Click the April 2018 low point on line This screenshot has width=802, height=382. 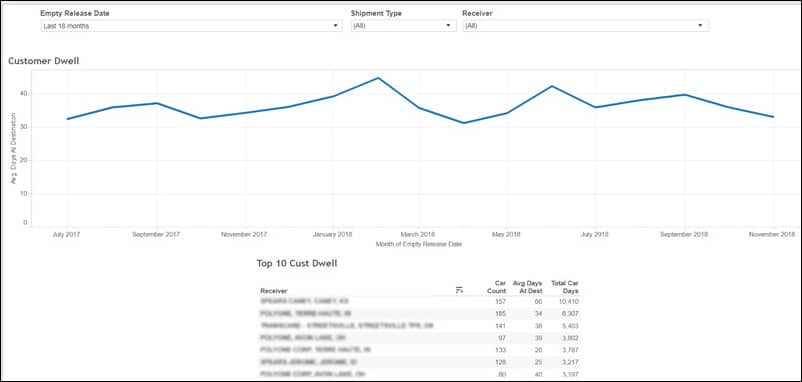point(463,123)
